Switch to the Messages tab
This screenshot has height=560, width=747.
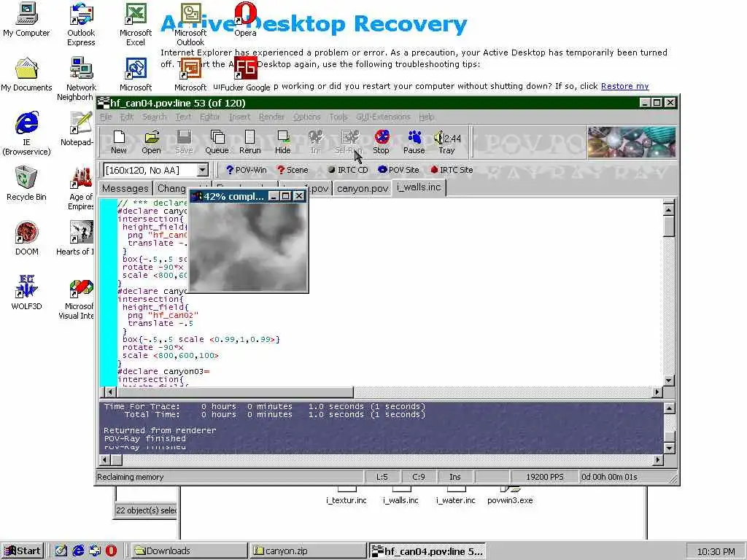coord(125,189)
